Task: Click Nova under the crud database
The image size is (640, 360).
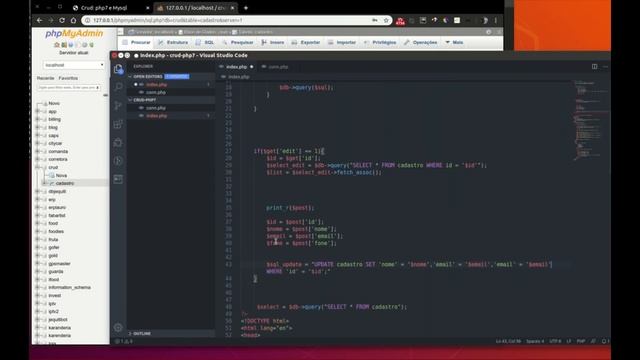Action: pyautogui.click(x=61, y=175)
